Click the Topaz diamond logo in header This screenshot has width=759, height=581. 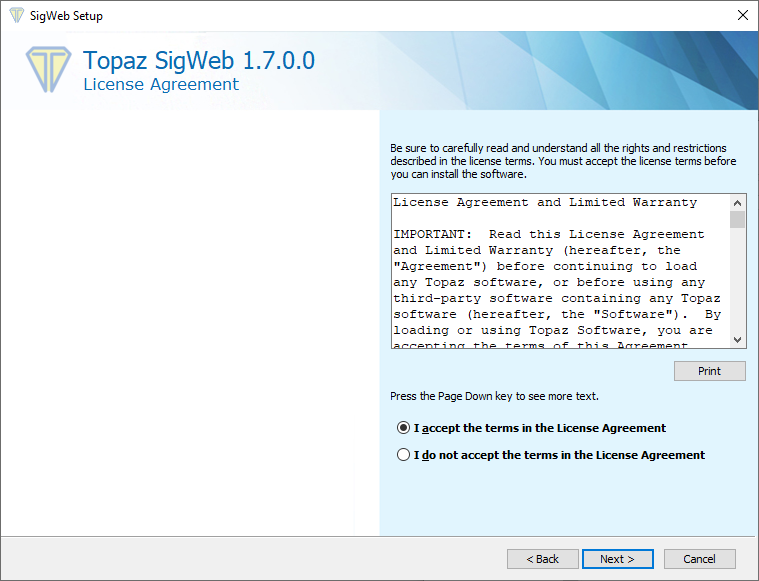pyautogui.click(x=48, y=69)
